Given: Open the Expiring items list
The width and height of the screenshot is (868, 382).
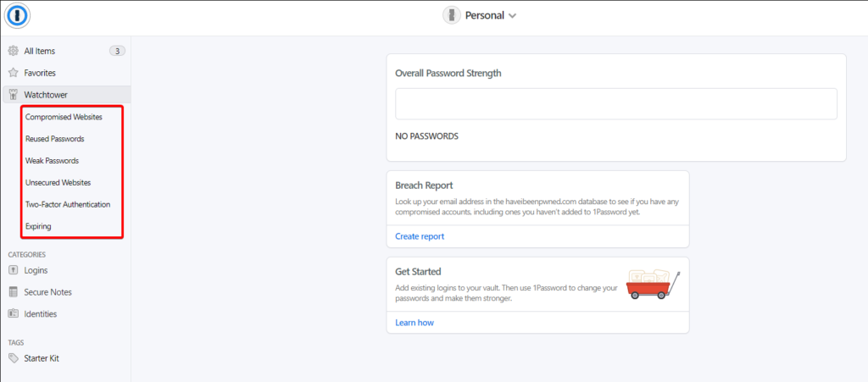Looking at the screenshot, I should pos(38,227).
